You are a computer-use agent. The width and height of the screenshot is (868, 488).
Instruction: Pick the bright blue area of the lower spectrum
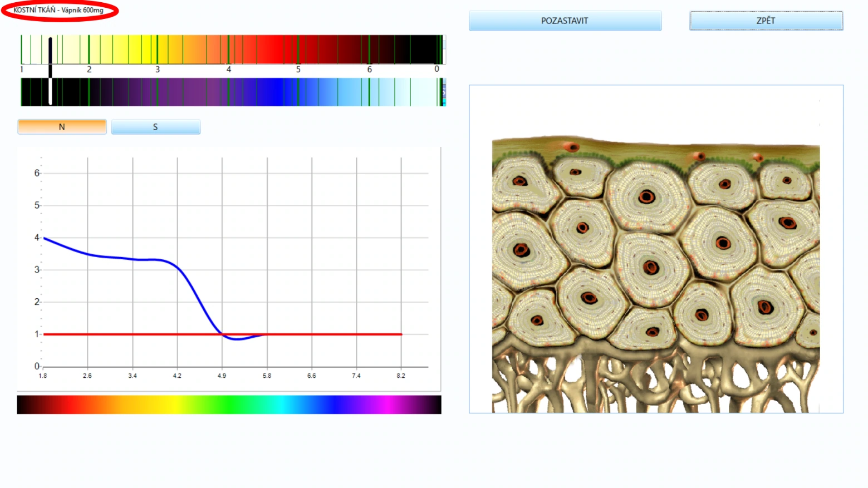point(273,92)
